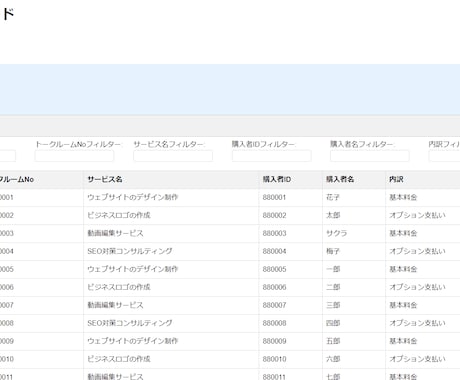Select ビジネスロゴの作成 in row 880010
Screen dimensions: 460x380
click(x=119, y=359)
